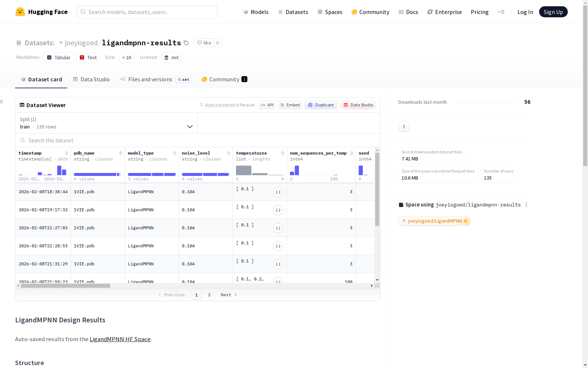The height and width of the screenshot is (368, 588).
Task: Open joeyisgoed/LigandMPNN space card
Action: pos(434,221)
